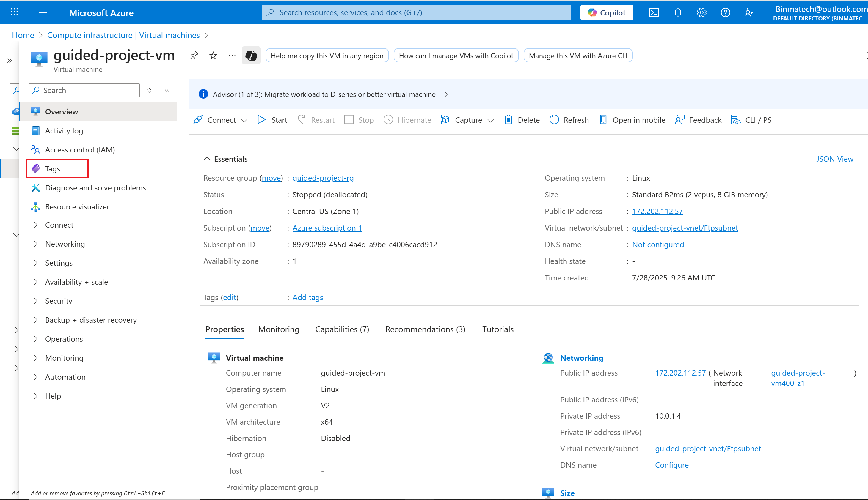Open Cloud Shell from top bar
The height and width of the screenshot is (500, 868).
click(654, 13)
